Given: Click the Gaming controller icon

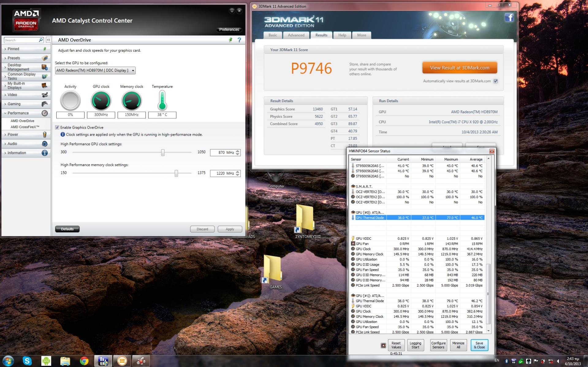Looking at the screenshot, I should [x=45, y=104].
